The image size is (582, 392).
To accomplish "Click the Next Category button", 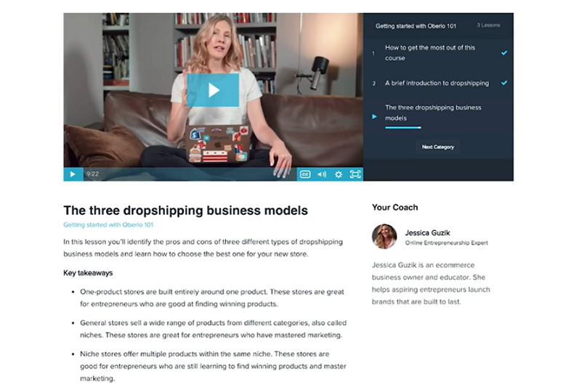I will coord(437,147).
